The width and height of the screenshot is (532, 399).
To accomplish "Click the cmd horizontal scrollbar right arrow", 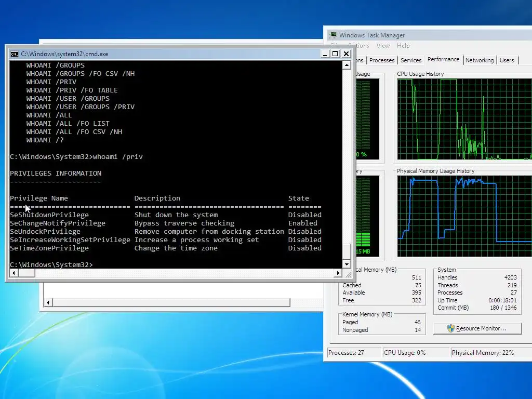I will (338, 273).
